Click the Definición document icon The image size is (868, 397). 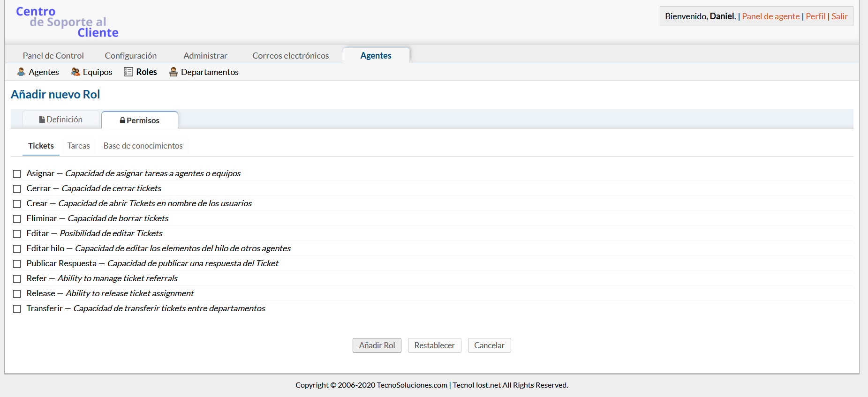pyautogui.click(x=42, y=120)
